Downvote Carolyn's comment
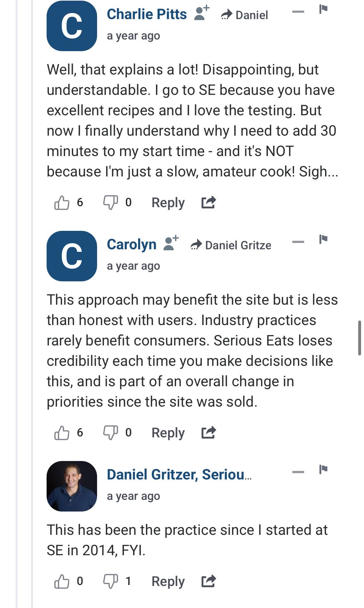Screen dimensions: 364x608 click(110, 433)
